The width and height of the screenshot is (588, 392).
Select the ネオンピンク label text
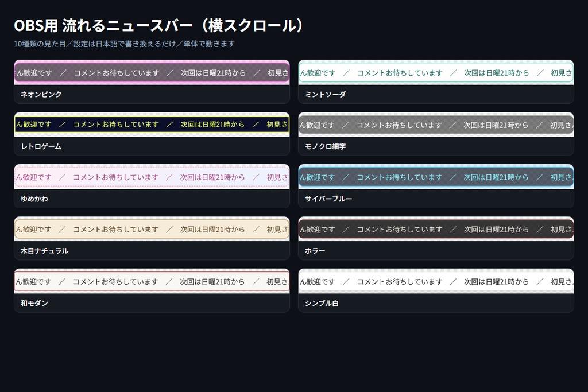[x=41, y=95]
